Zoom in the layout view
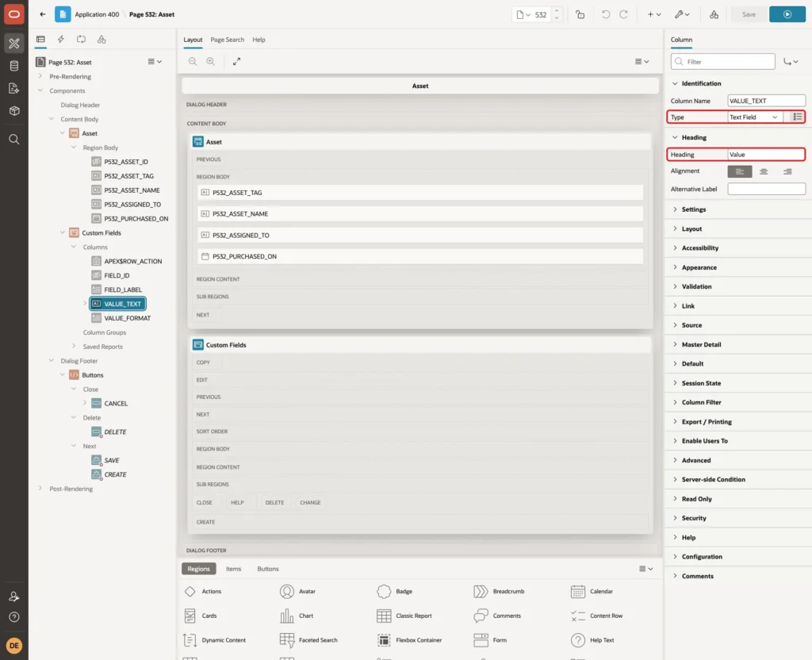This screenshot has height=660, width=812. tap(211, 61)
